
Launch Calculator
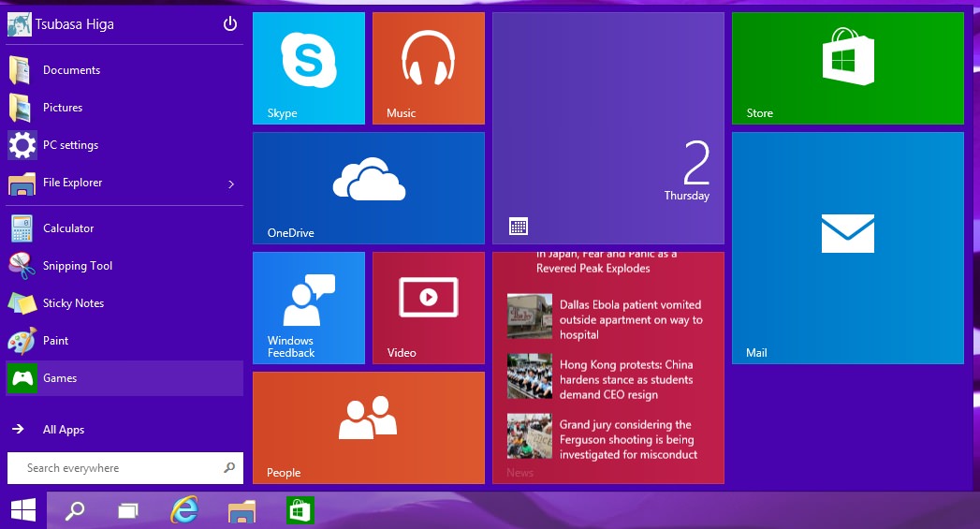point(124,228)
